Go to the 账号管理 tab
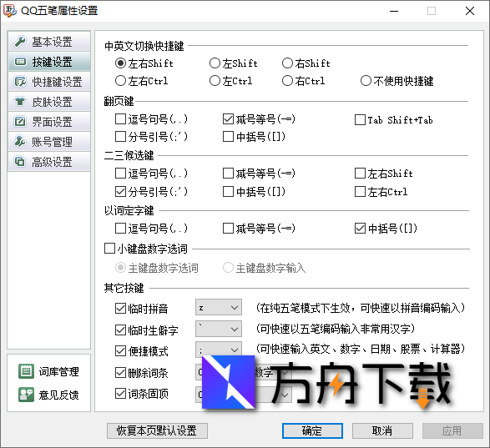 pyautogui.click(x=49, y=142)
